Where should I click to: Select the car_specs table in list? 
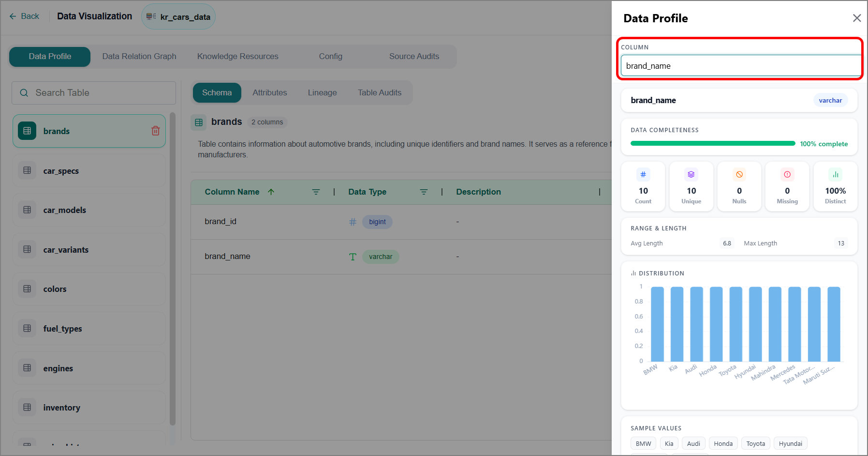(89, 170)
